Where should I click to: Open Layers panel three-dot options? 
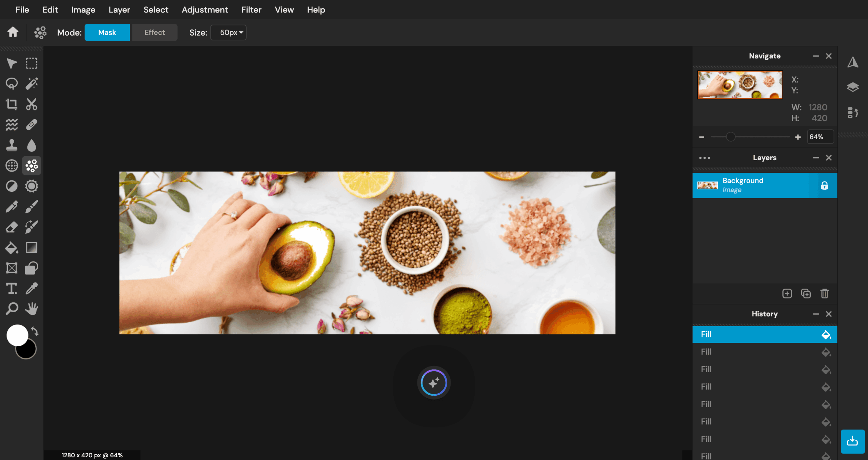[x=705, y=158]
